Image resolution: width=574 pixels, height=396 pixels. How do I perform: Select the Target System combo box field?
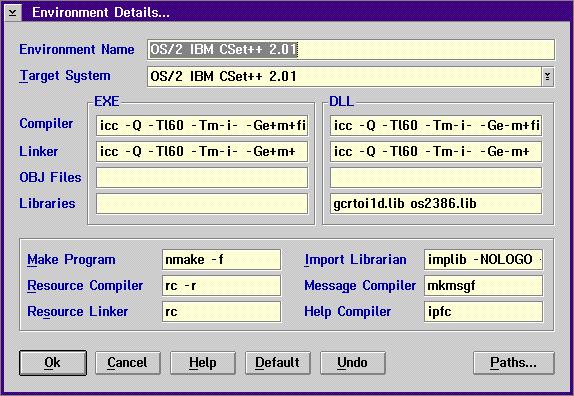point(350,76)
